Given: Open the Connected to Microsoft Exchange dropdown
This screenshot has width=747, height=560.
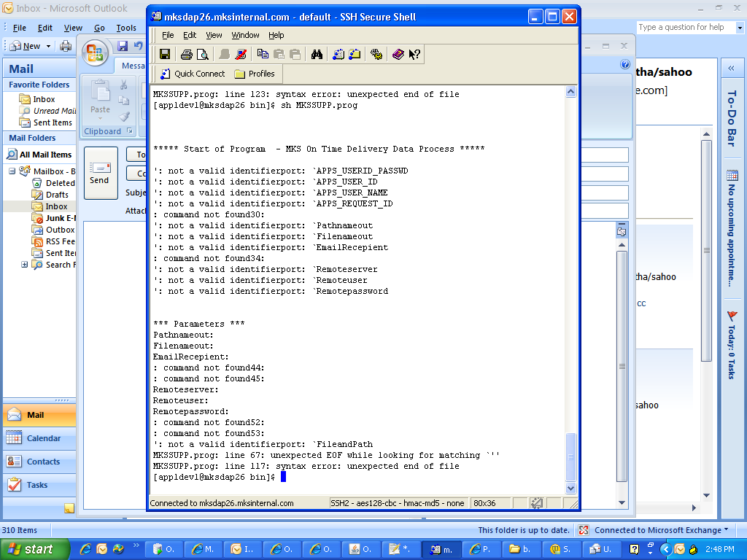Looking at the screenshot, I should coord(727,530).
